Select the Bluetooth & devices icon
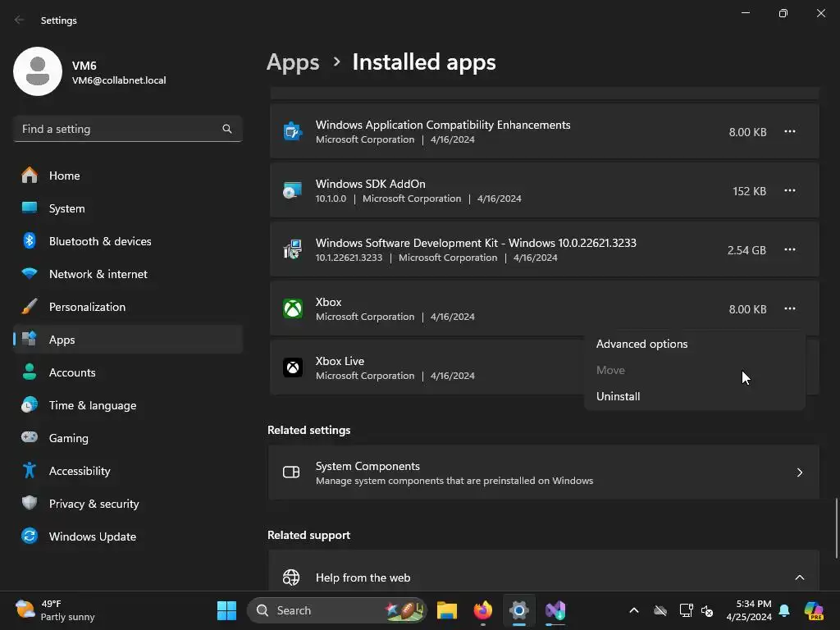Screen dimensions: 840x630 (x=30, y=240)
